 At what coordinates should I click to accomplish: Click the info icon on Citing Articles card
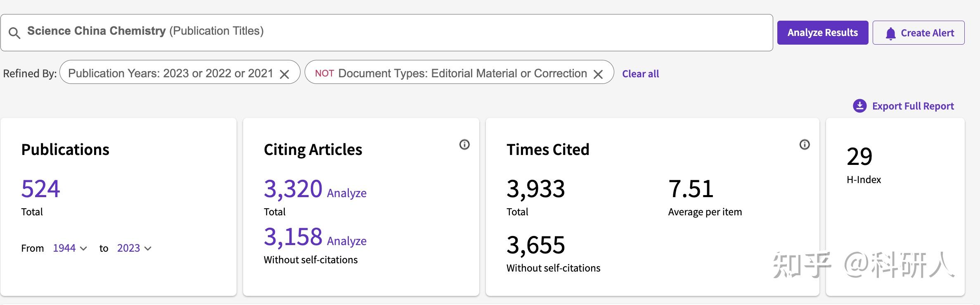tap(464, 145)
